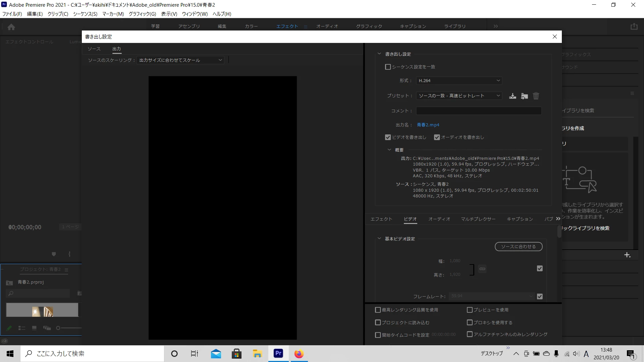Click the delete preset trash icon
Image resolution: width=644 pixels, height=362 pixels.
click(536, 96)
